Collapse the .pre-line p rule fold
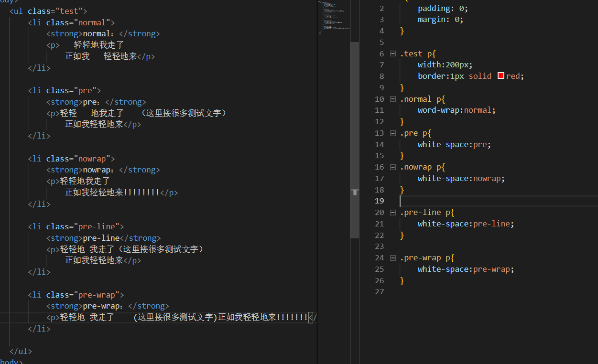This screenshot has width=598, height=364. coord(393,213)
